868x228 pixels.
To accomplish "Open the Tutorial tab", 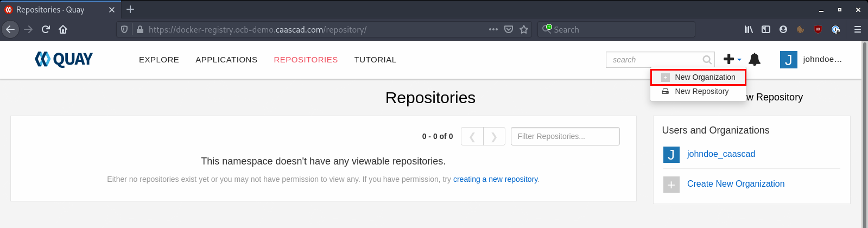I will coord(375,60).
